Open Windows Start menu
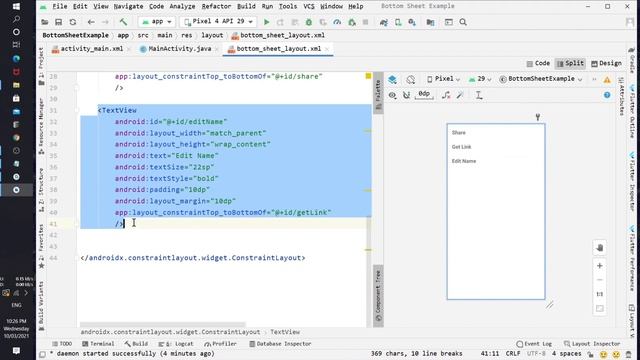 [x=16, y=7]
